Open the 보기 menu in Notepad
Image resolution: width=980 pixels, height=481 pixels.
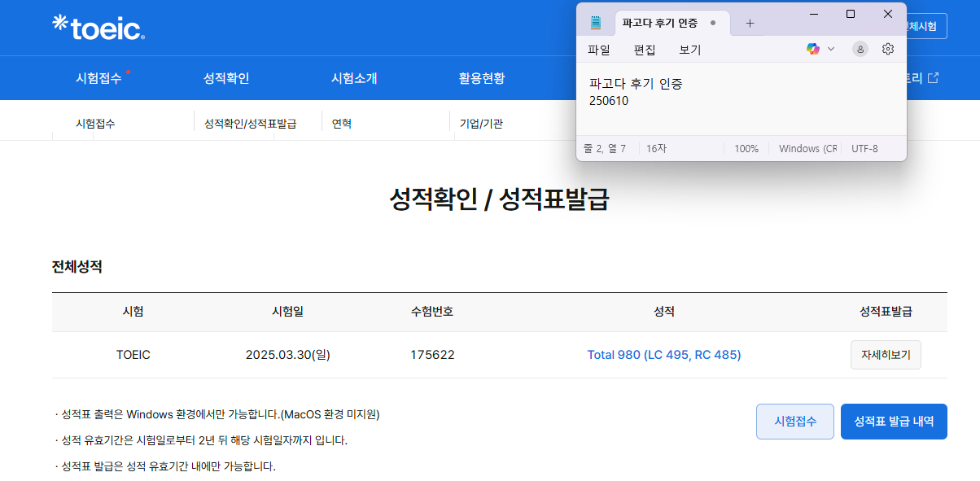tap(690, 50)
